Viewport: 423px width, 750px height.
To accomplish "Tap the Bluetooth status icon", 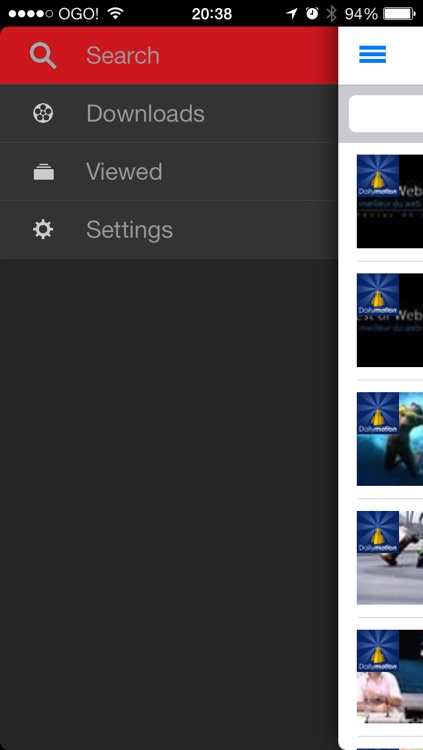I will (331, 13).
